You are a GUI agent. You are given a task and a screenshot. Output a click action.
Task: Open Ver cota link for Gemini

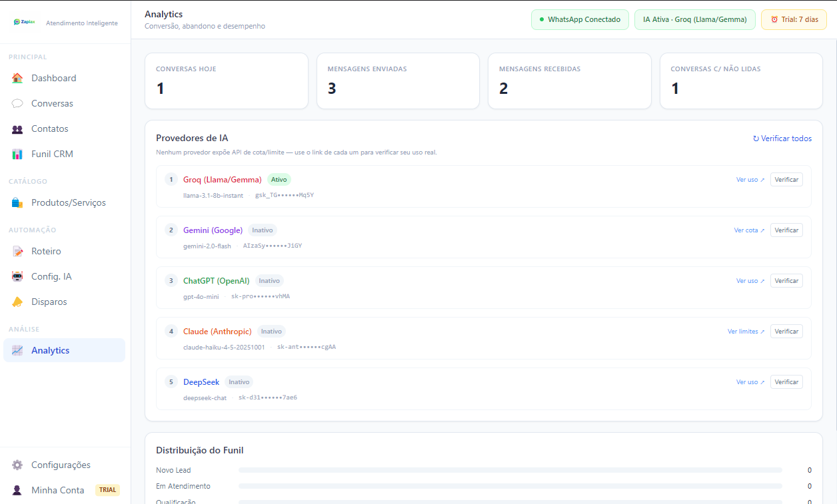click(749, 230)
